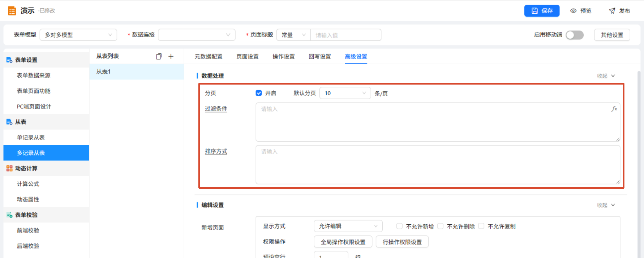Open 页面标题 常量 type dropdown

tap(293, 35)
